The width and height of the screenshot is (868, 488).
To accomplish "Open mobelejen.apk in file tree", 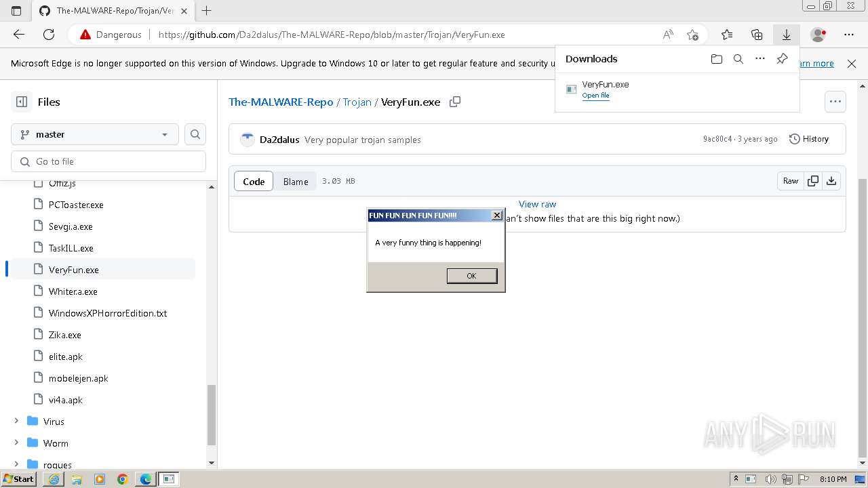I will pyautogui.click(x=79, y=378).
